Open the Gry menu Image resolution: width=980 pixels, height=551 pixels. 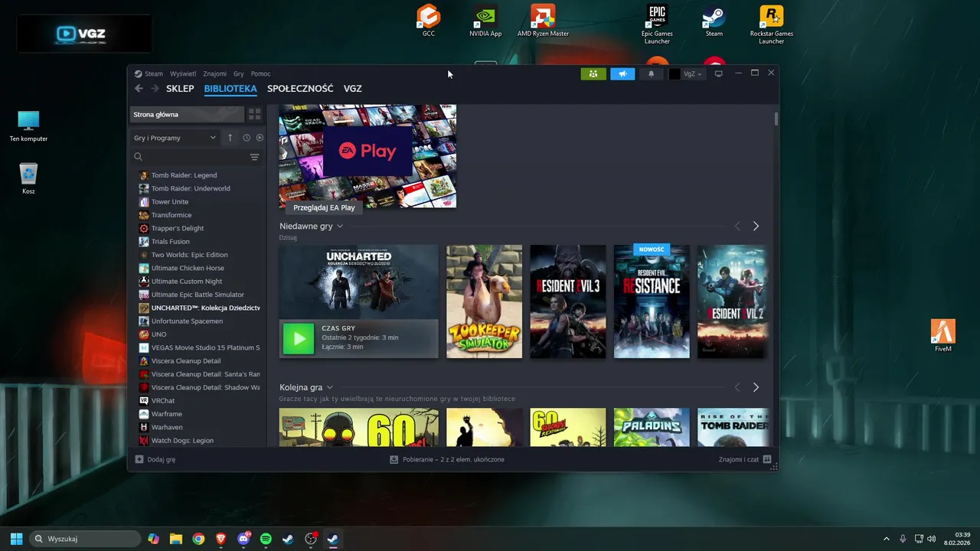tap(239, 74)
